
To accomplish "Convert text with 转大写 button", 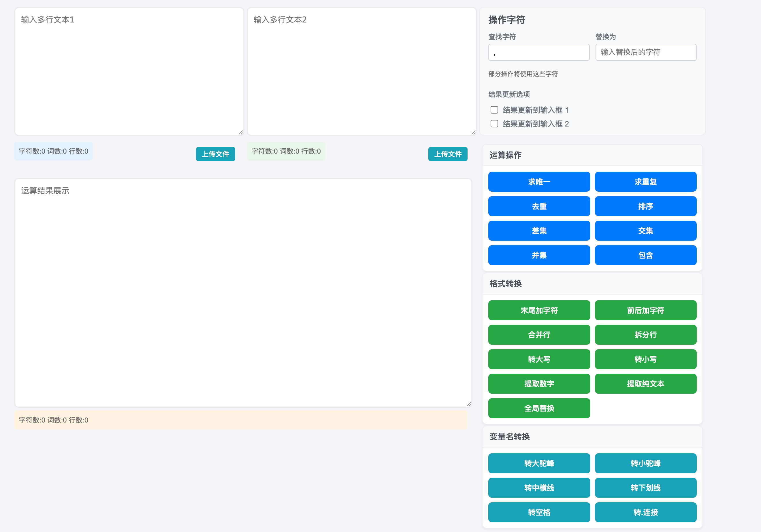I will pos(539,359).
